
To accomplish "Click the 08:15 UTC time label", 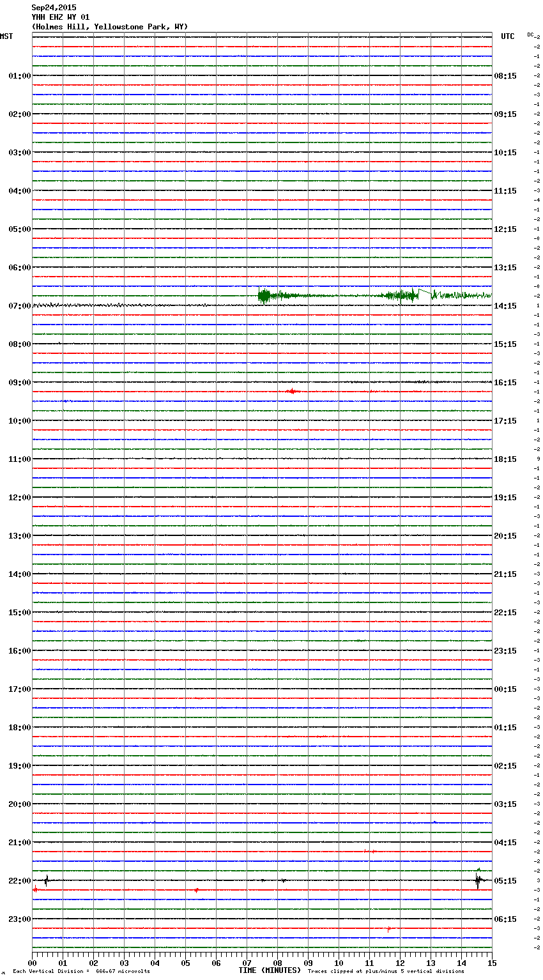I will (x=505, y=76).
